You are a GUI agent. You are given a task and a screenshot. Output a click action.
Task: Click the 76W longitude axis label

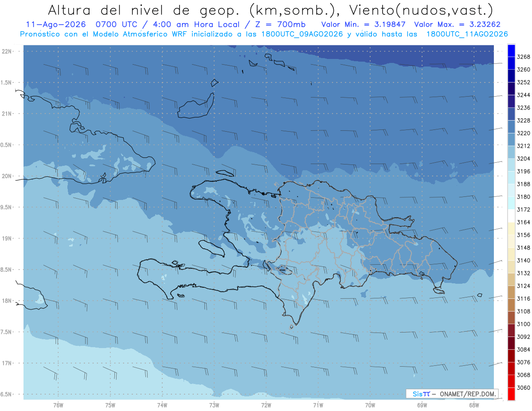[x=58, y=405]
